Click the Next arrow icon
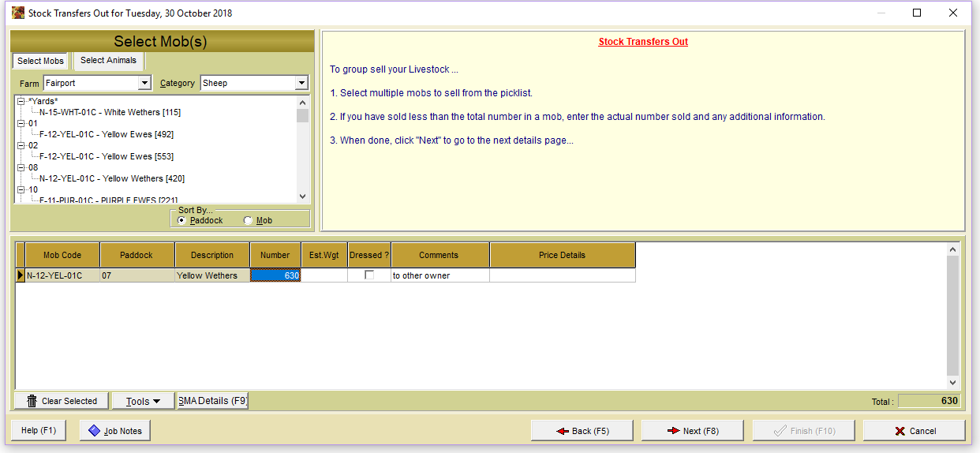 pyautogui.click(x=673, y=431)
